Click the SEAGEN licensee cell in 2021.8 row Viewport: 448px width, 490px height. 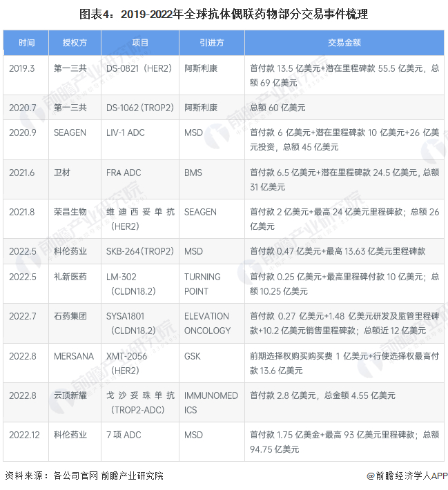pos(212,219)
